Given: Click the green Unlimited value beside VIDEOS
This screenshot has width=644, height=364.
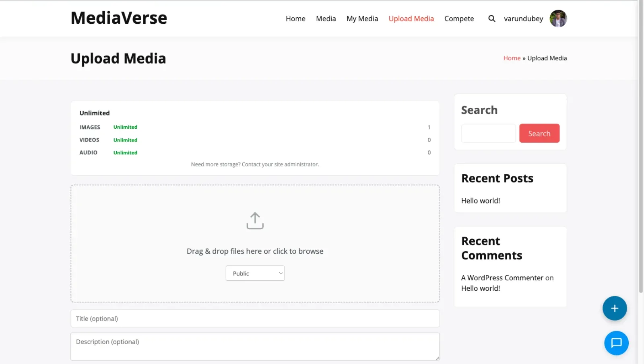Looking at the screenshot, I should 125,140.
